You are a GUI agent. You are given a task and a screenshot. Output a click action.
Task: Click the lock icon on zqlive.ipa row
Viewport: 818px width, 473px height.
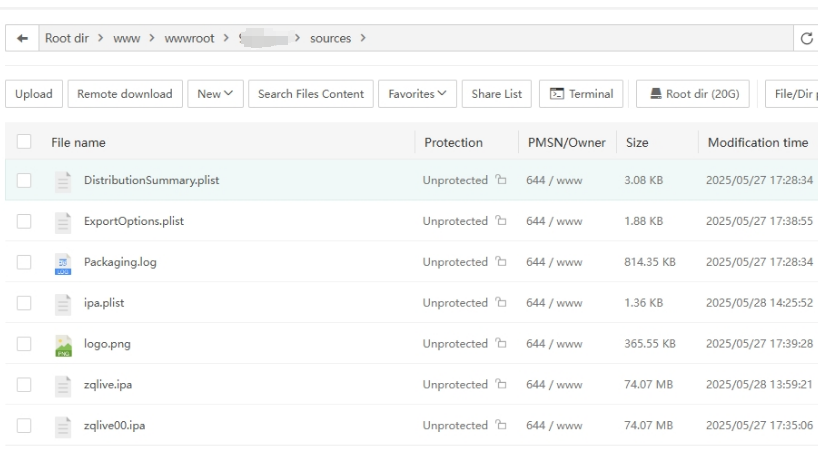coord(500,385)
